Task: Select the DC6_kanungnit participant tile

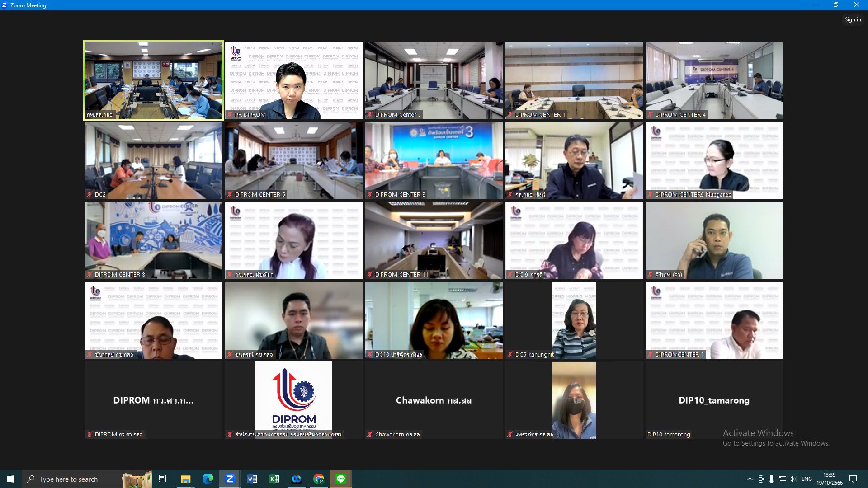Action: (574, 320)
